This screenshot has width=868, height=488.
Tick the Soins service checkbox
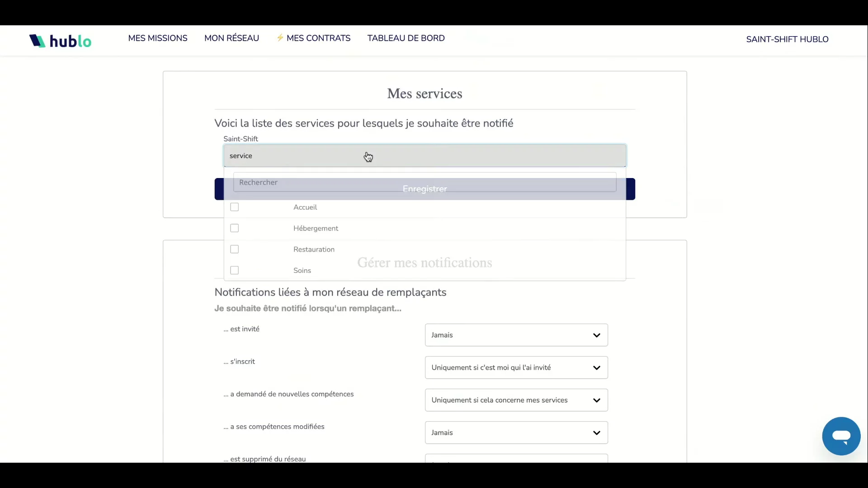click(x=234, y=270)
